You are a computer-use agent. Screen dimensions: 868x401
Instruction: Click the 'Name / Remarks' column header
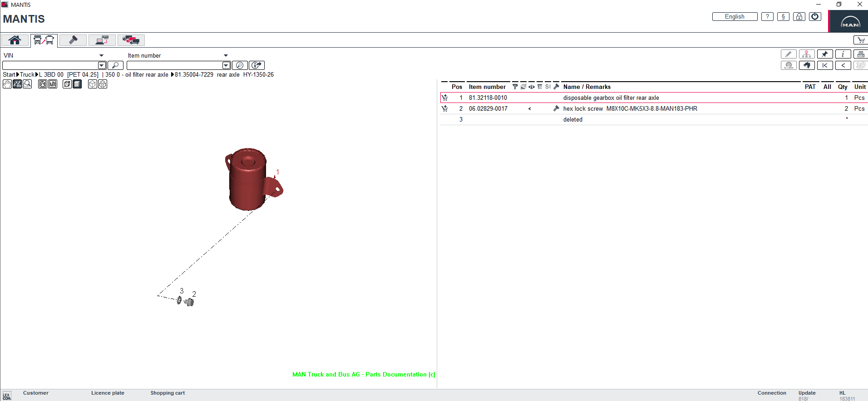point(587,87)
